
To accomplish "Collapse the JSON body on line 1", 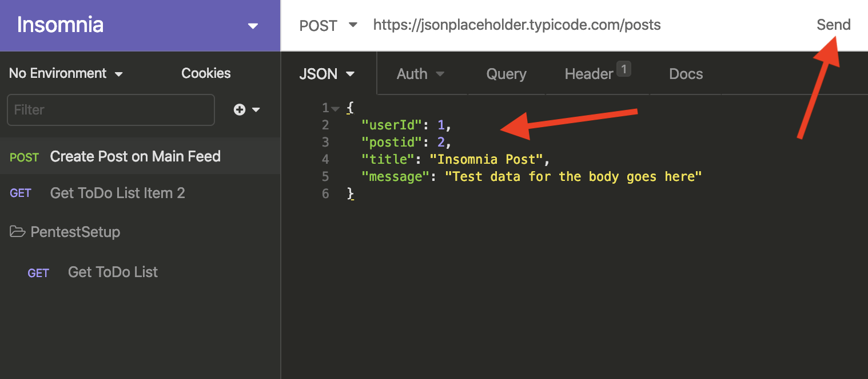I will (x=335, y=108).
